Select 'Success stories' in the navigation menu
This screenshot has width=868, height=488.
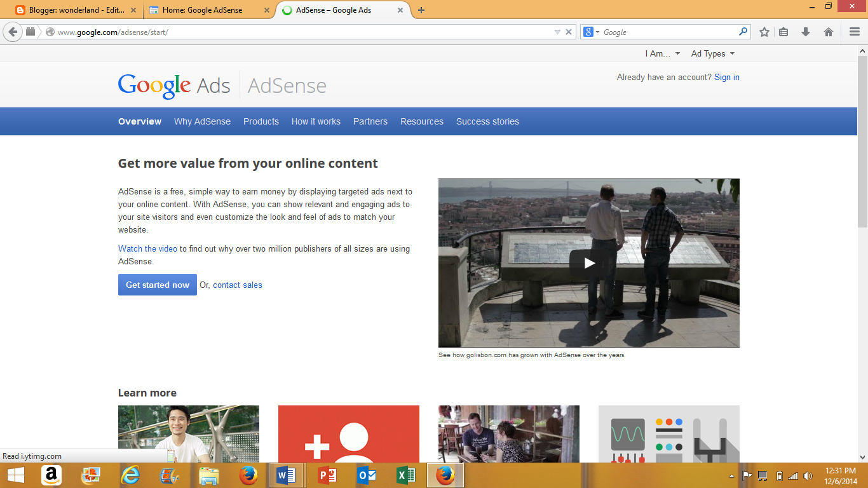pos(487,121)
